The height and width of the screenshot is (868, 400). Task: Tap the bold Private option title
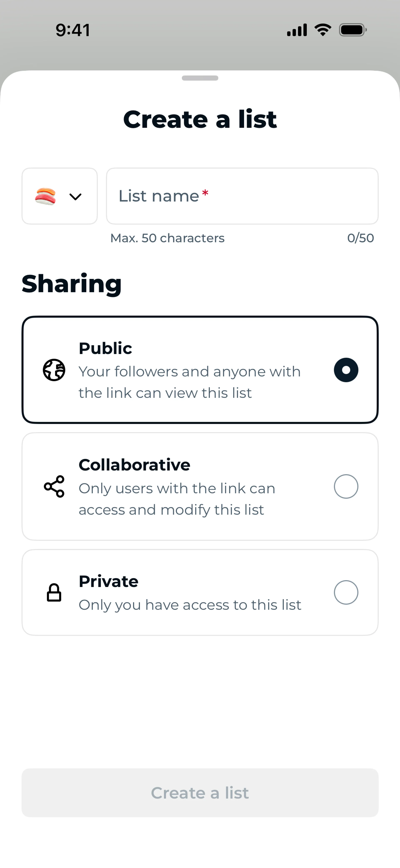[x=108, y=581]
